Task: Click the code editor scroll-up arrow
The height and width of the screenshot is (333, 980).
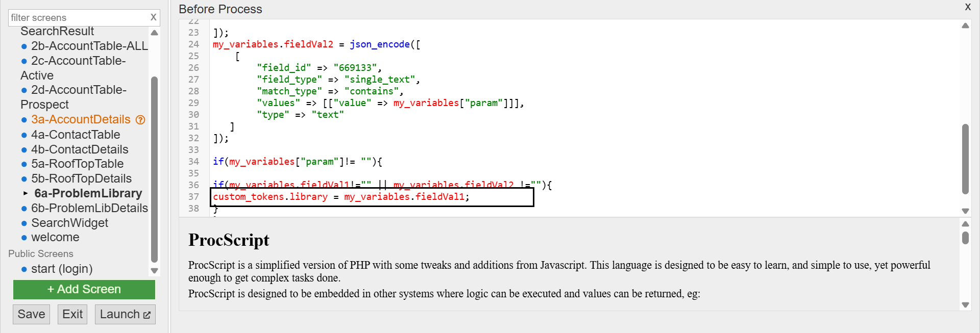Action: point(965,25)
